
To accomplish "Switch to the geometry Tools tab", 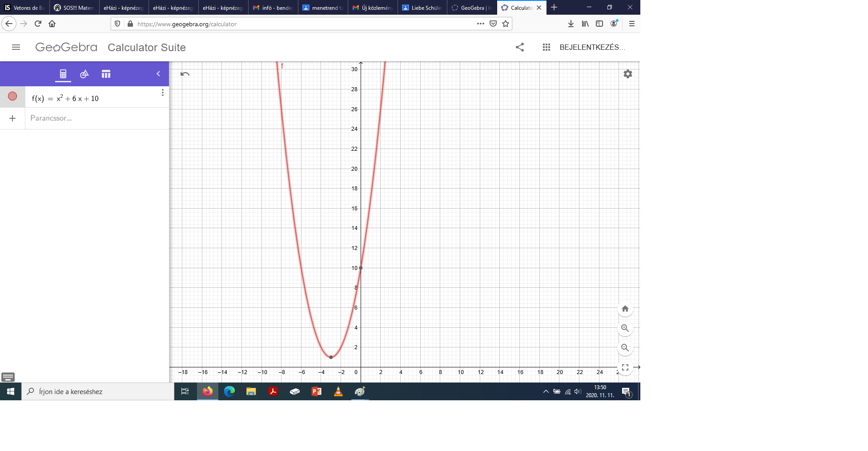I will [84, 74].
